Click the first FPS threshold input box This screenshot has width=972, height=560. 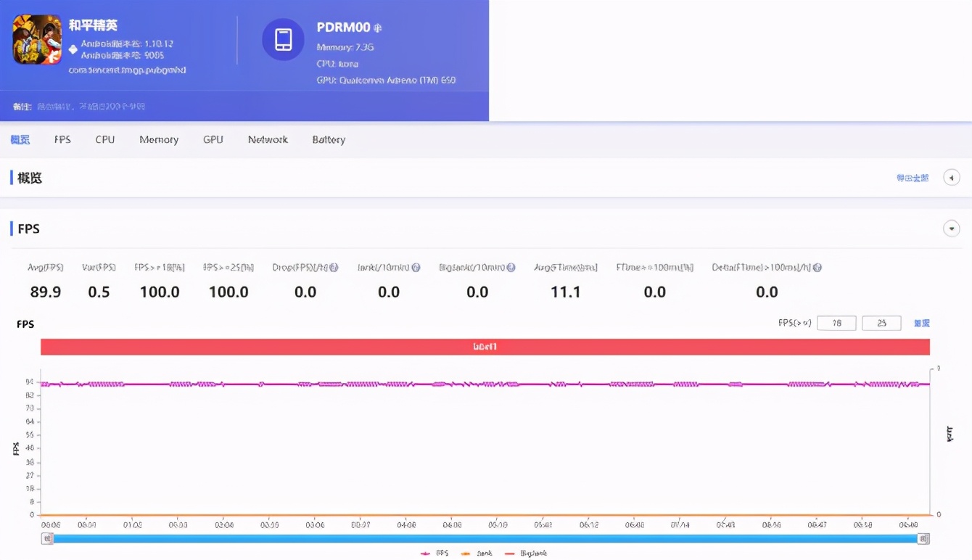836,324
